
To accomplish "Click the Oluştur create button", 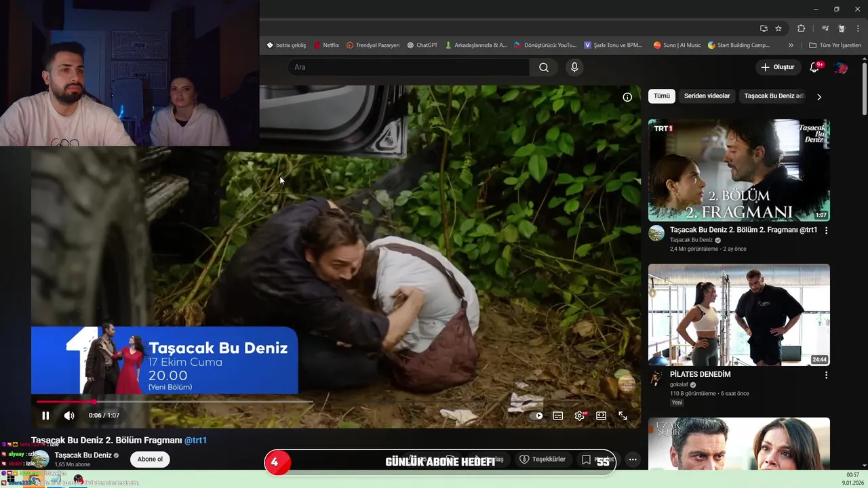I will click(777, 67).
